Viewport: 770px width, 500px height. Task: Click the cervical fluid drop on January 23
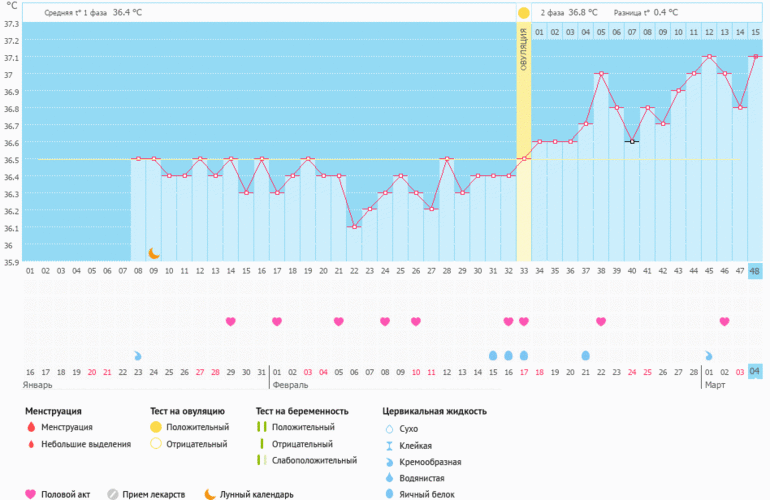click(138, 355)
